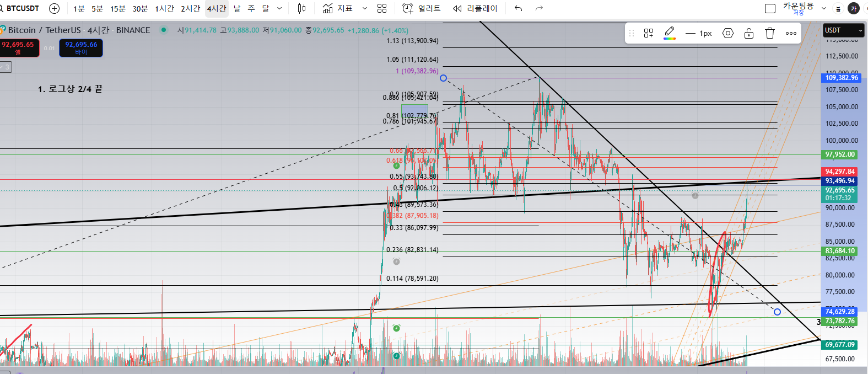Toggle the green market status dot
Image resolution: width=868 pixels, height=374 pixels.
[x=164, y=30]
